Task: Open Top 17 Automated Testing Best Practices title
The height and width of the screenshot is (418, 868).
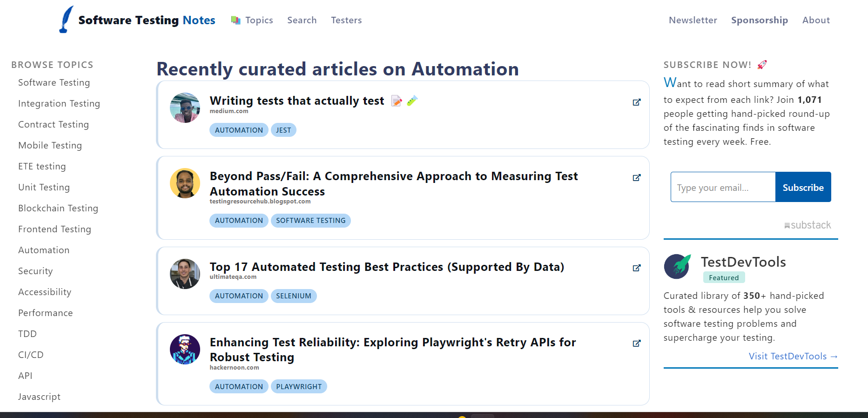Action: pyautogui.click(x=387, y=267)
